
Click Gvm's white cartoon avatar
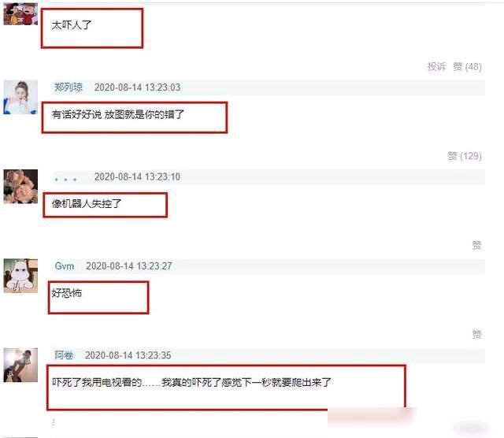(x=20, y=276)
